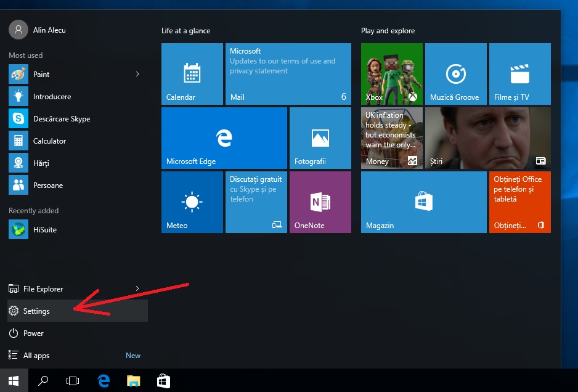Click the Most used heading

coord(26,55)
